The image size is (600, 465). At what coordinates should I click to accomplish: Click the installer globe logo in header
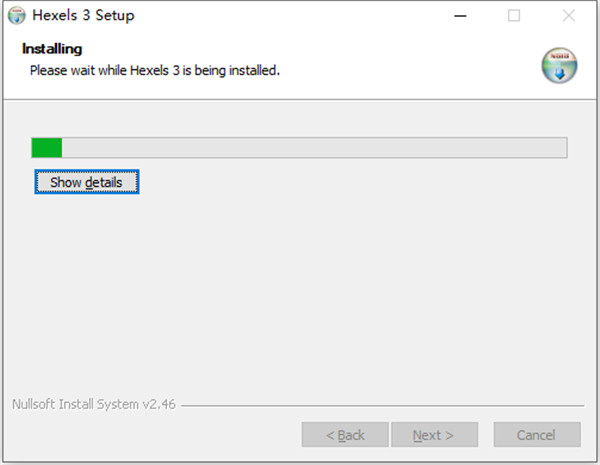click(559, 65)
